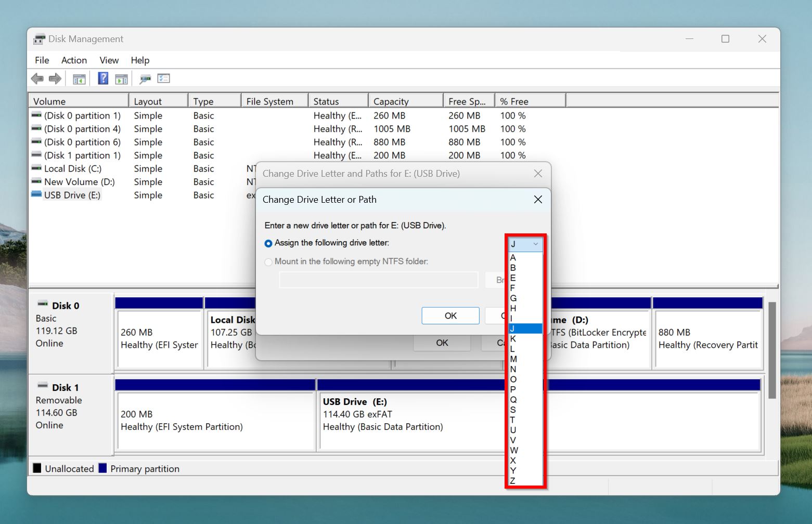812x524 pixels.
Task: Select the USB Drive (E:) volume icon
Action: 36,194
